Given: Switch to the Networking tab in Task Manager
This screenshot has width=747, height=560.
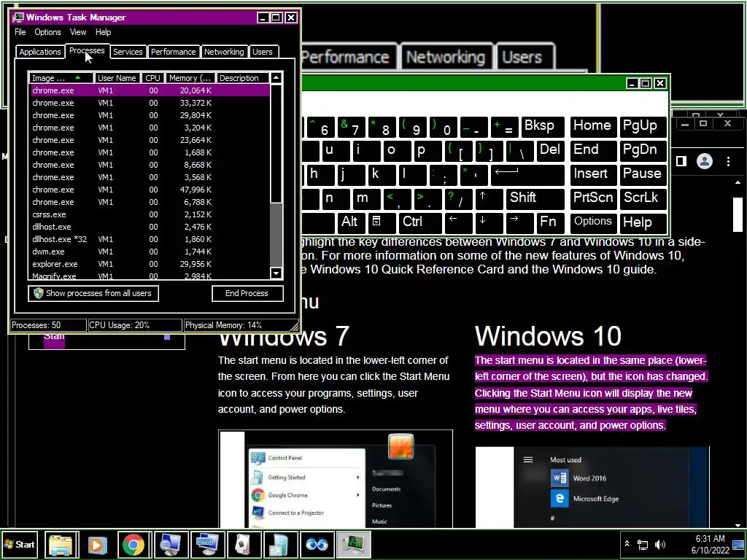Looking at the screenshot, I should click(224, 52).
